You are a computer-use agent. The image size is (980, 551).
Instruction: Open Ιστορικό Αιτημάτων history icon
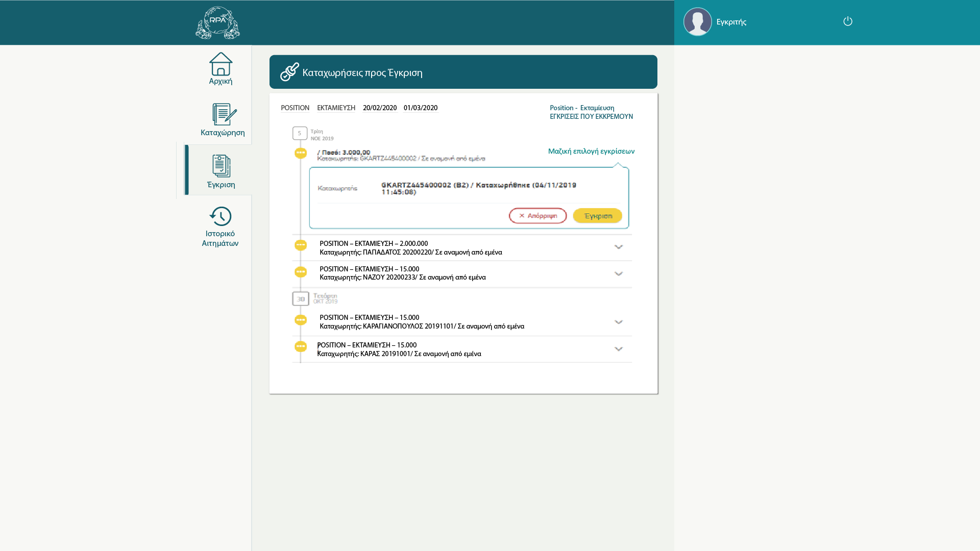point(220,216)
